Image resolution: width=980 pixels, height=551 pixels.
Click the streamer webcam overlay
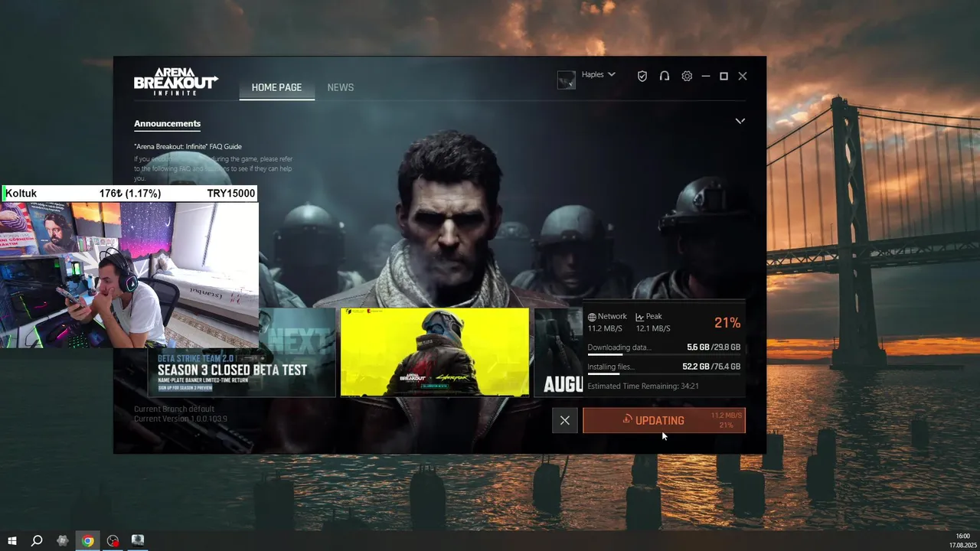coord(129,275)
